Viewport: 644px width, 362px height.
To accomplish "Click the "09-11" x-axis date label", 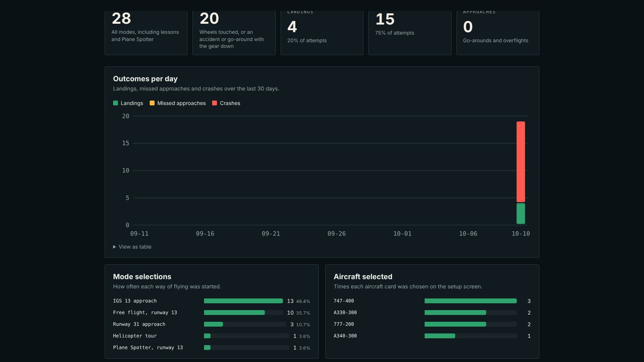I will [139, 234].
